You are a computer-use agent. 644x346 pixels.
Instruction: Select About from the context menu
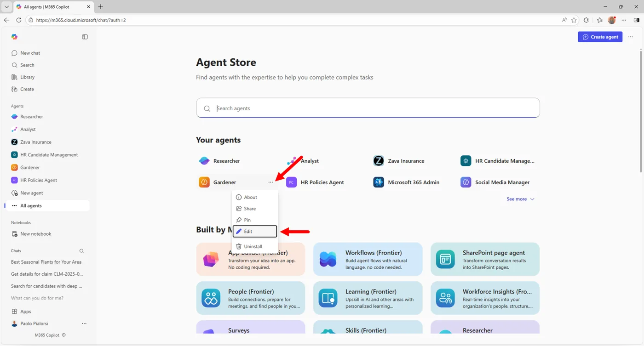coord(255,197)
